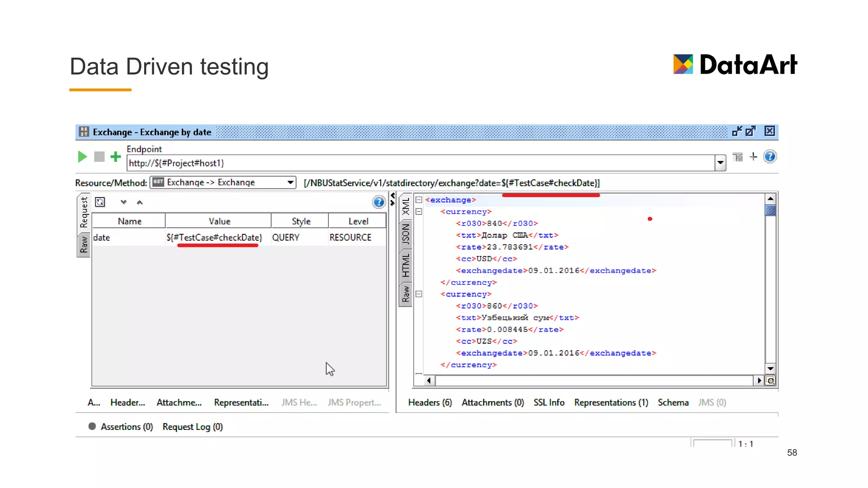Click the Level column header
The width and height of the screenshot is (868, 488).
(x=358, y=221)
